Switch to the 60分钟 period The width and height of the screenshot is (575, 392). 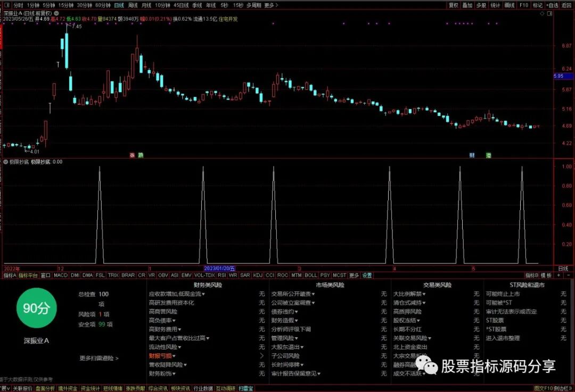[103, 5]
